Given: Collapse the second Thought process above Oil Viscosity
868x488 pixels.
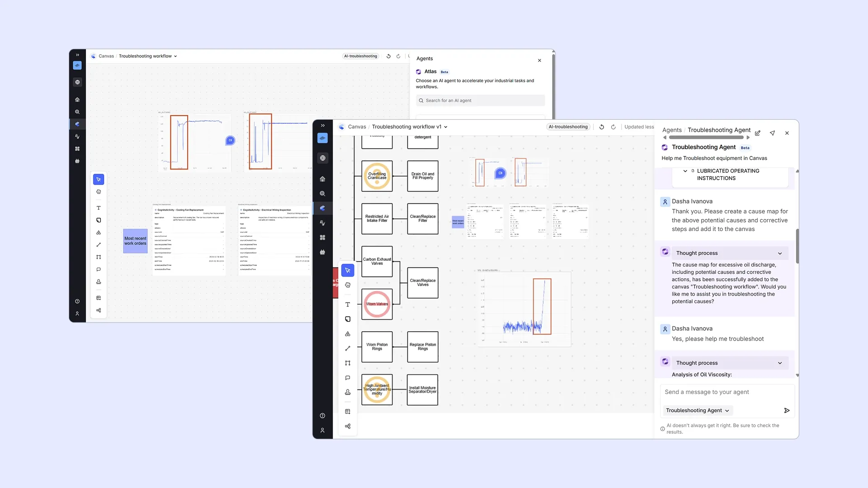Looking at the screenshot, I should (x=780, y=363).
